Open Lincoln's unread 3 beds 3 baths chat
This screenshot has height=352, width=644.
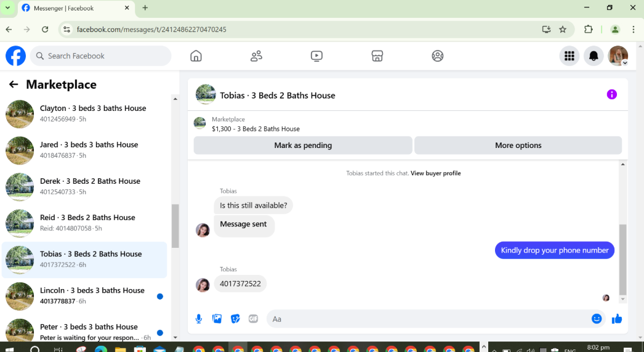pyautogui.click(x=84, y=296)
